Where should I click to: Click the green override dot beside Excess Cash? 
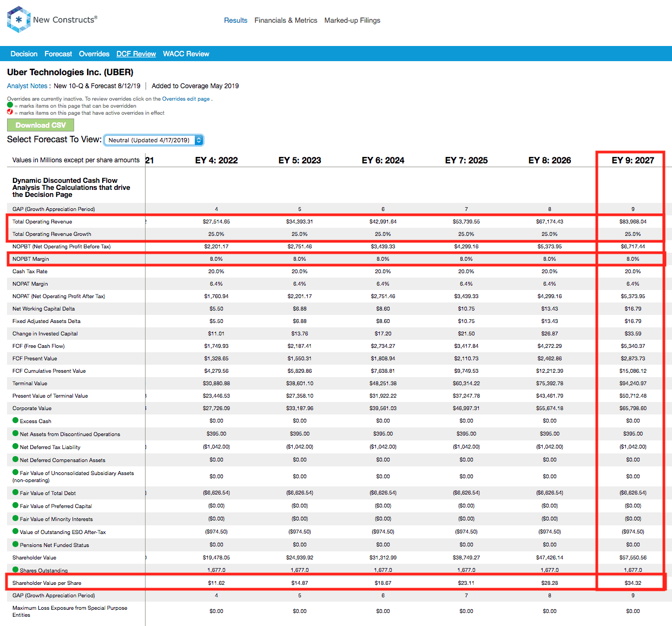pos(16,420)
